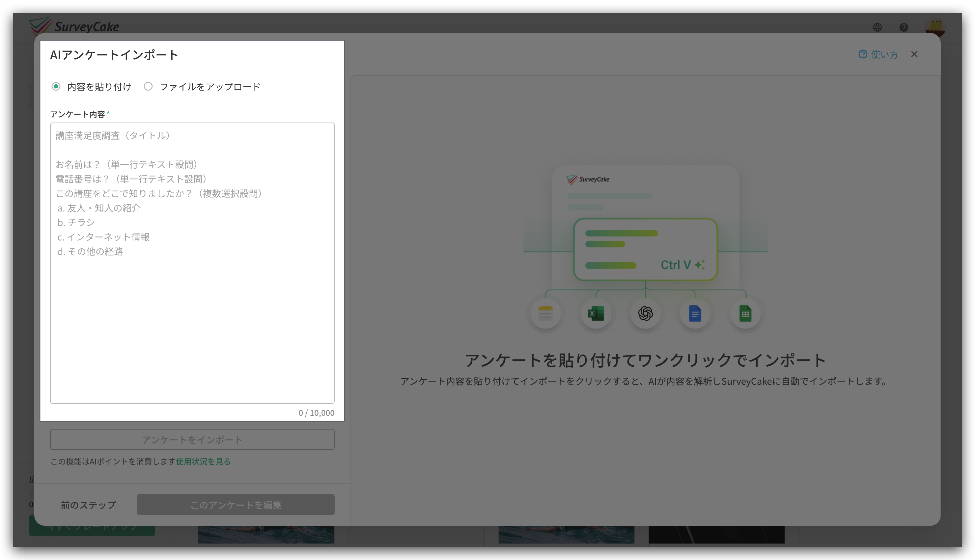The image size is (975, 560).
Task: Click the AIアンケートインポート heading
Action: point(114,55)
